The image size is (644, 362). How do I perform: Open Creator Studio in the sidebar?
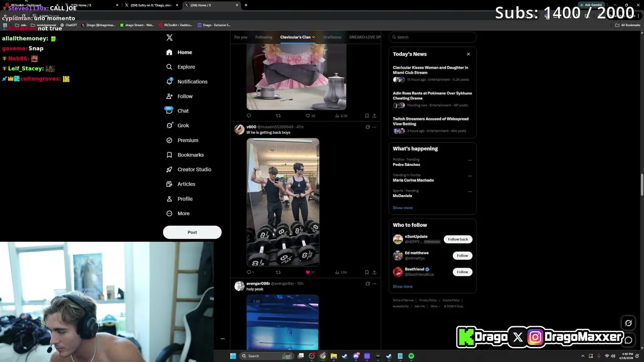point(188,169)
